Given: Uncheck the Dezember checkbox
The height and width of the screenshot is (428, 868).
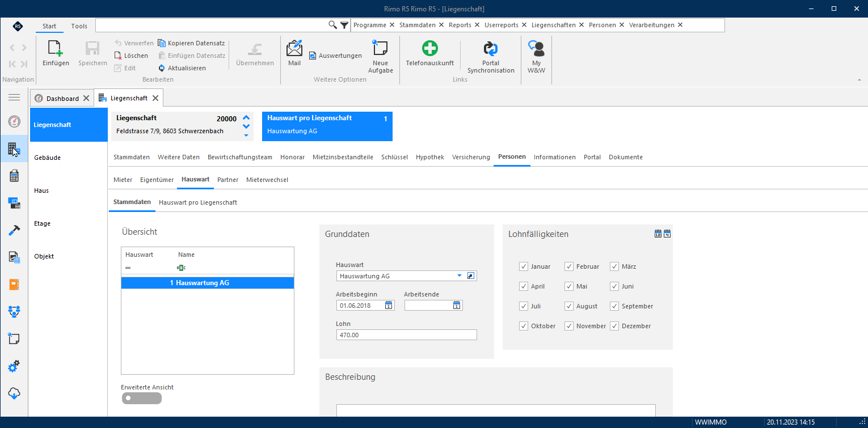Looking at the screenshot, I should (614, 326).
